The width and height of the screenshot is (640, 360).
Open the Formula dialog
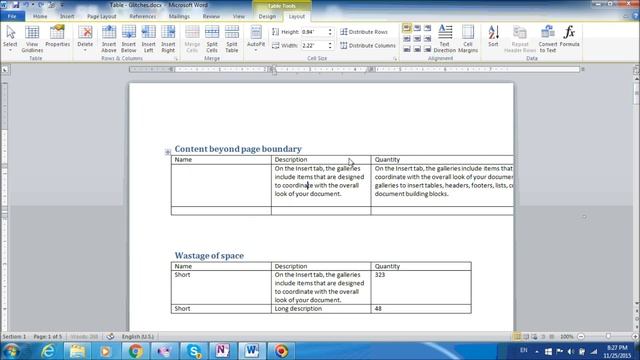569,36
